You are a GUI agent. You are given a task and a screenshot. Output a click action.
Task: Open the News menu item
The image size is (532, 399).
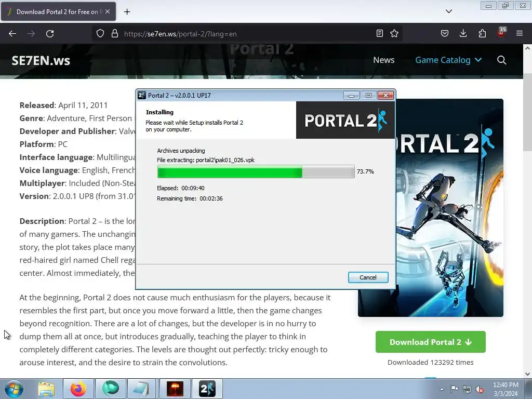pyautogui.click(x=384, y=60)
